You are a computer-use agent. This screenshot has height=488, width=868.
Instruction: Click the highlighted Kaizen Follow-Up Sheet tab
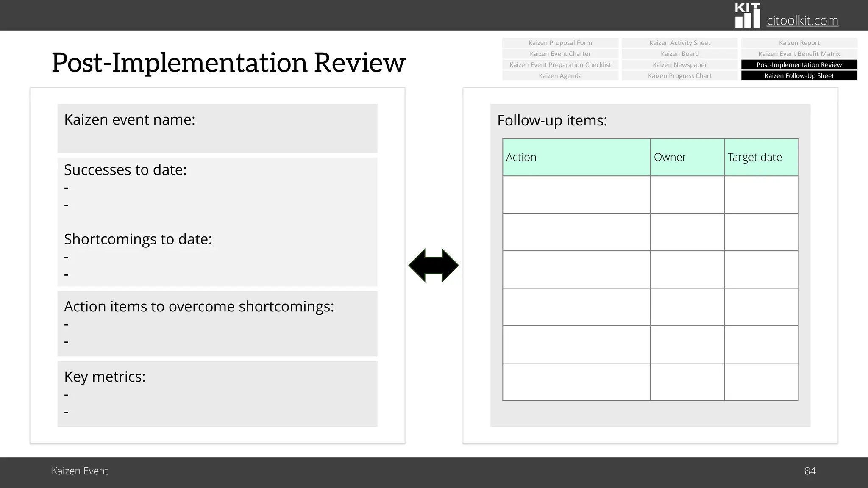[x=799, y=76]
